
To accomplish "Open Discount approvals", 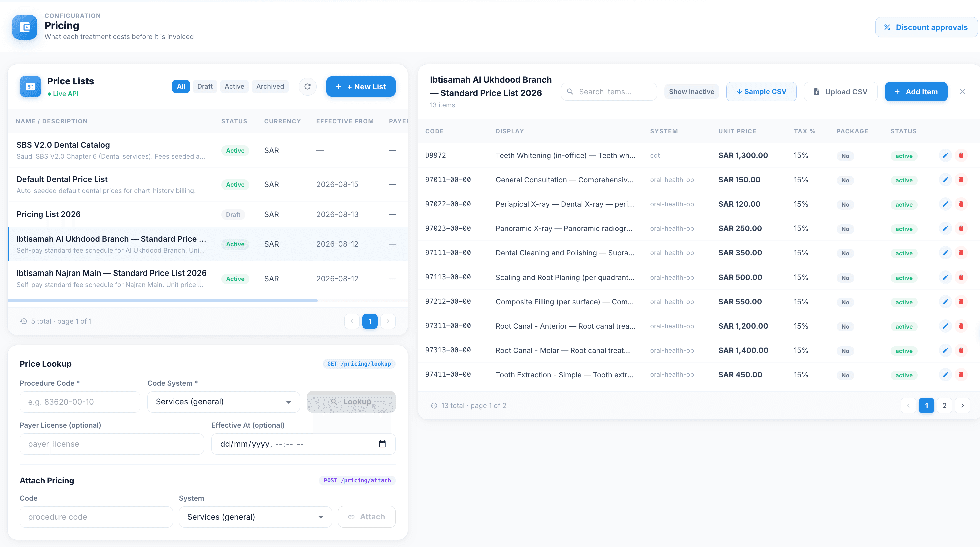I will pyautogui.click(x=926, y=27).
